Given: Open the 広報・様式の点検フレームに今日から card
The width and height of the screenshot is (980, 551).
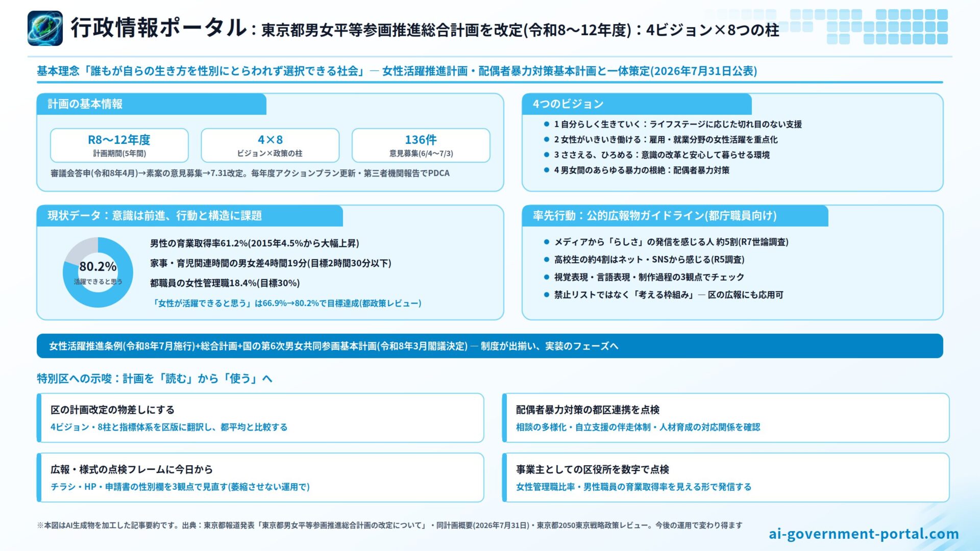Looking at the screenshot, I should (x=260, y=478).
